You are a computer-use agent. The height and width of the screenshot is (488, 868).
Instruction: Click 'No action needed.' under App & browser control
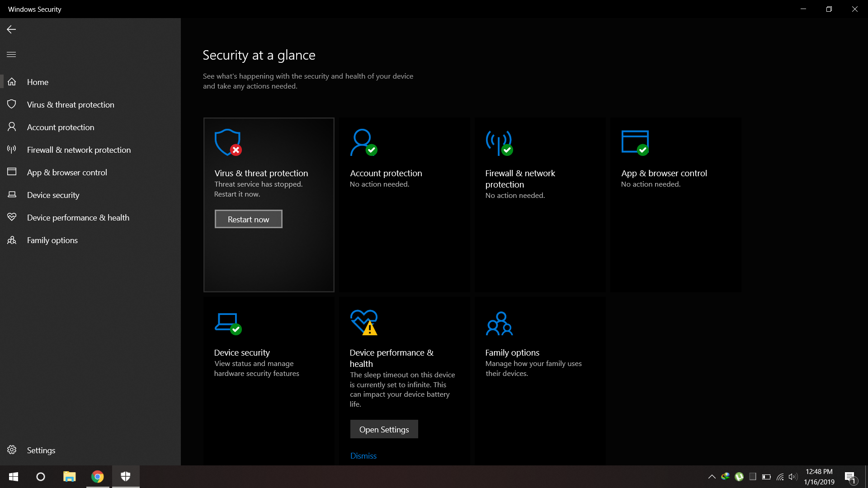[x=651, y=184]
